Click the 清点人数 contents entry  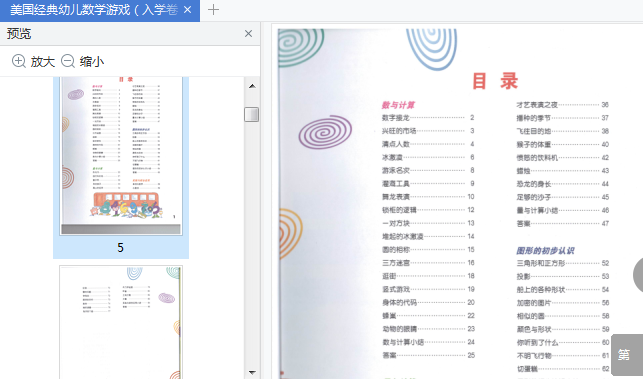coord(428,144)
